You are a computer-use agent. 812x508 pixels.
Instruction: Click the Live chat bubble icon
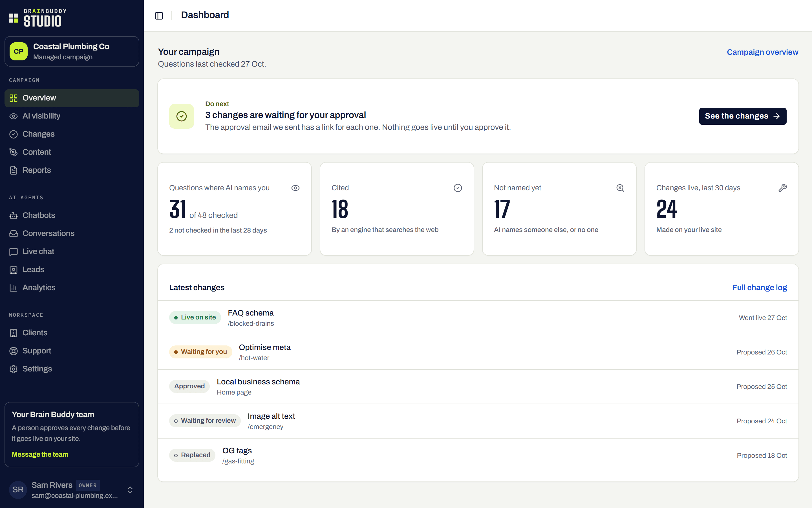coord(14,252)
